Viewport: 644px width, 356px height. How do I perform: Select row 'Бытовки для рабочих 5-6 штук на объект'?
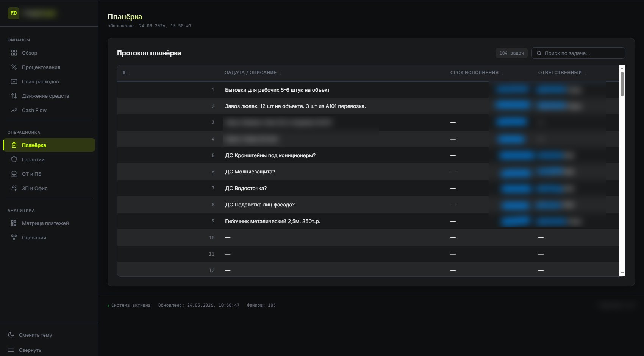368,90
